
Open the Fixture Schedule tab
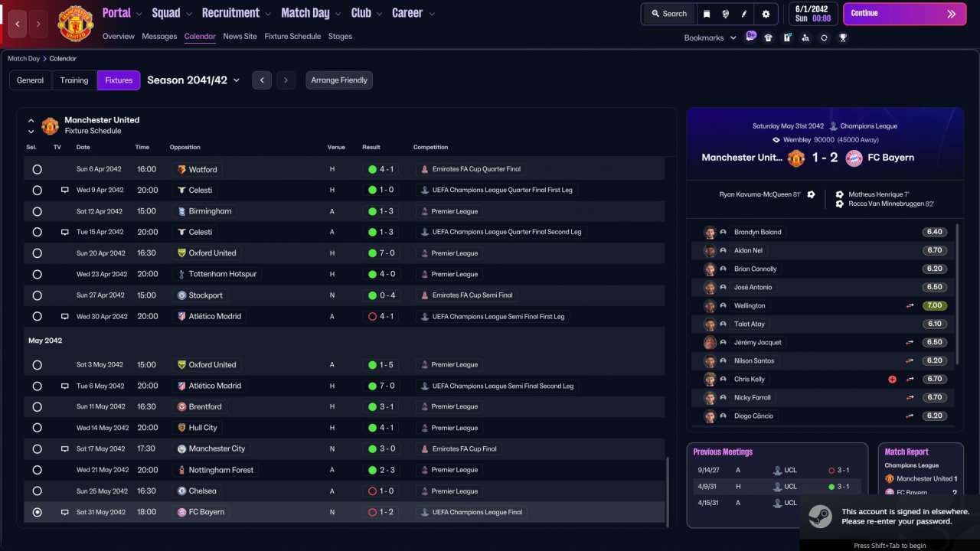coord(292,36)
